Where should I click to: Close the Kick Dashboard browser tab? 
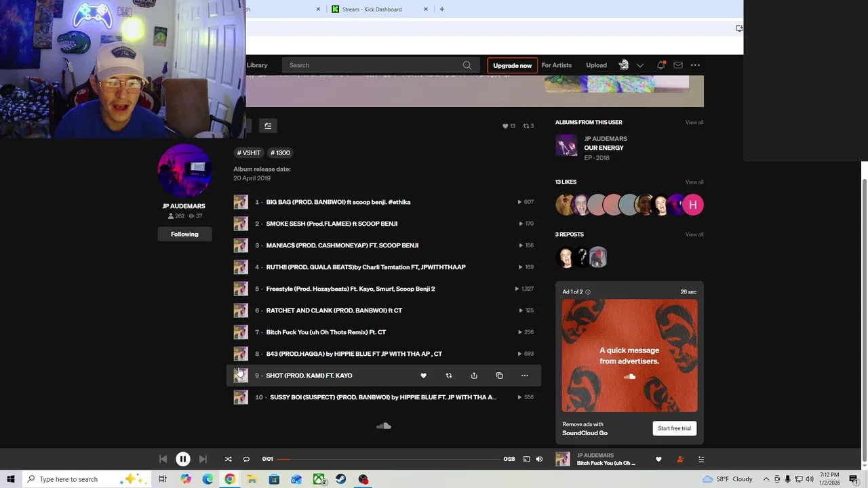coord(426,9)
